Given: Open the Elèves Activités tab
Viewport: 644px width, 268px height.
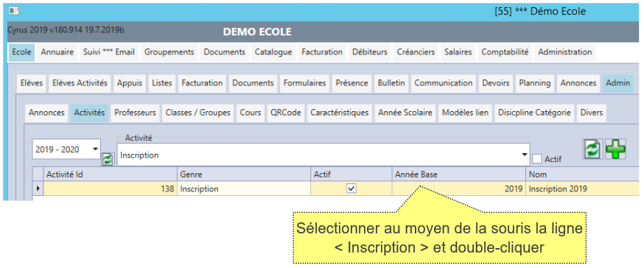Looking at the screenshot, I should tap(80, 83).
